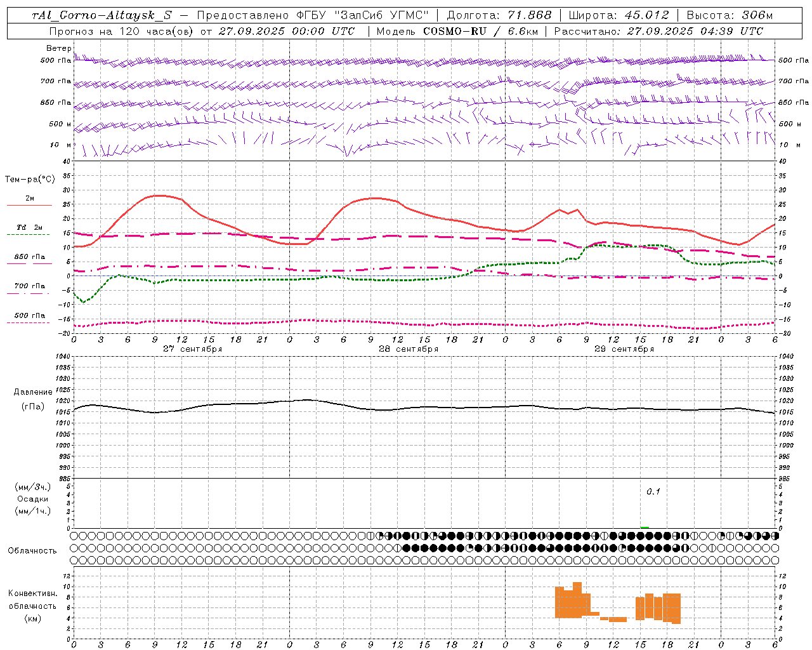Select the Широта: 45.012 value
The height and width of the screenshot is (650, 812).
[x=619, y=15]
